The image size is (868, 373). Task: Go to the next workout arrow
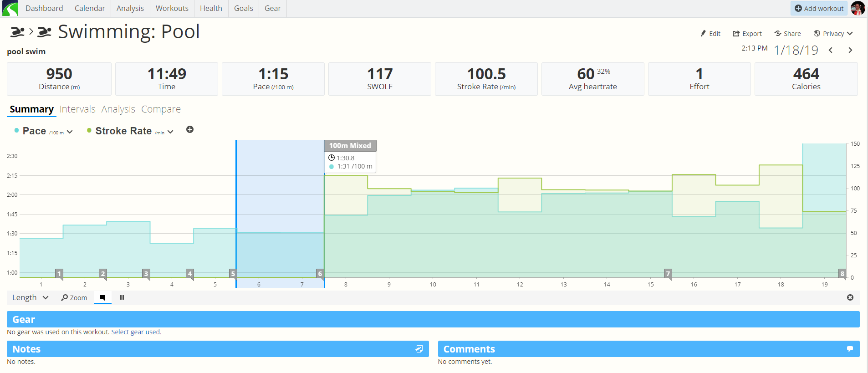click(850, 50)
